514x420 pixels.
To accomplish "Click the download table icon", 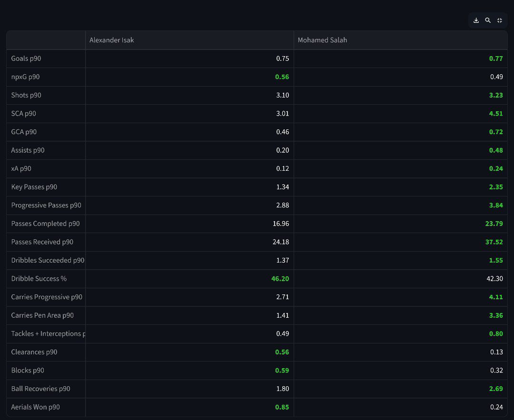I will click(x=476, y=20).
